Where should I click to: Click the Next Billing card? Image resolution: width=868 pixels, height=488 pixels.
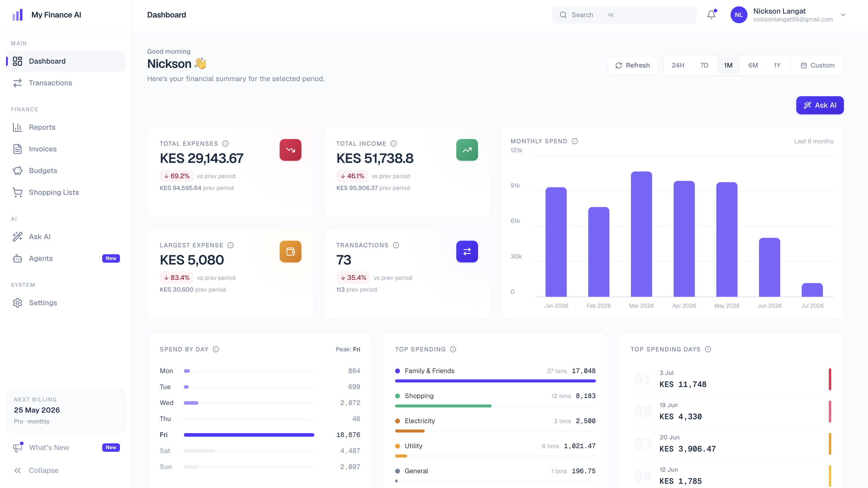tap(66, 410)
